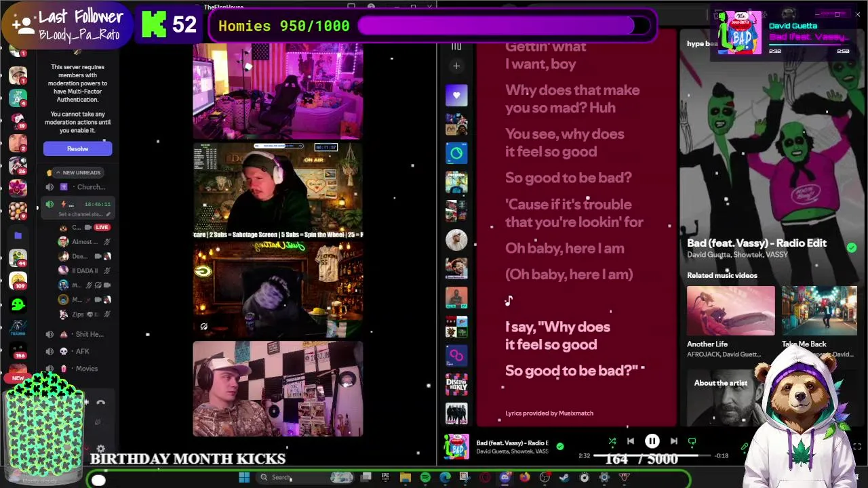Click plus icon to create playlist in Spotify
The width and height of the screenshot is (868, 488).
tap(456, 66)
